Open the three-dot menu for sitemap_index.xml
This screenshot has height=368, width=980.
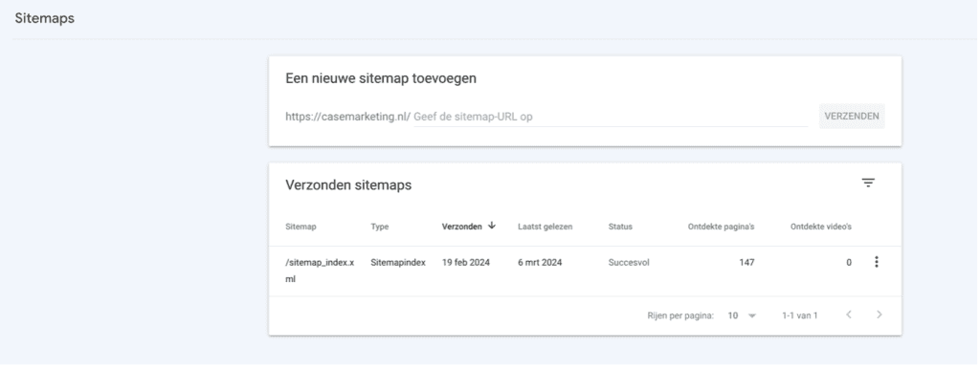click(877, 262)
